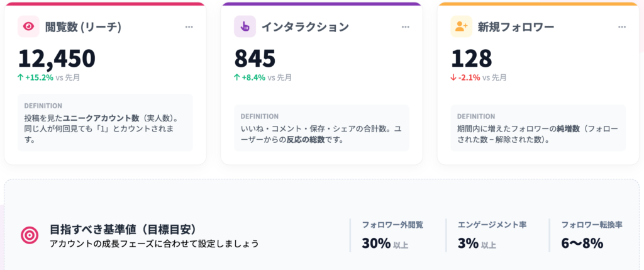Click the red down arrow next to -2.1%

[x=453, y=78]
